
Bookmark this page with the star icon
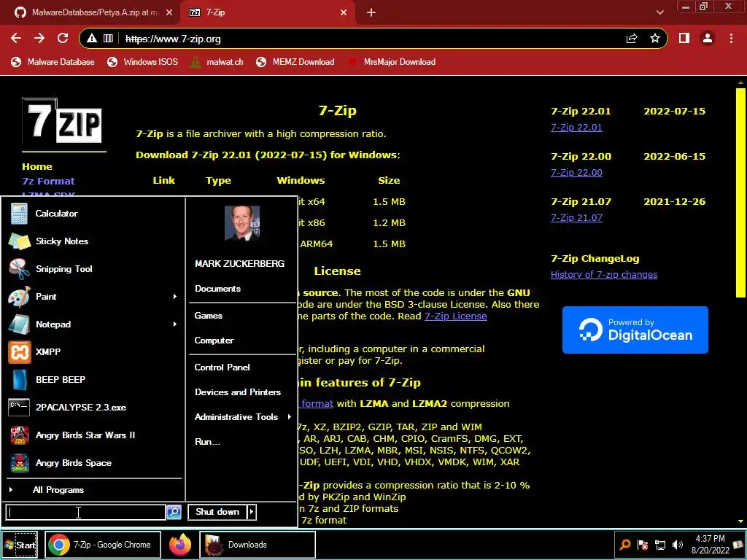[x=655, y=39]
